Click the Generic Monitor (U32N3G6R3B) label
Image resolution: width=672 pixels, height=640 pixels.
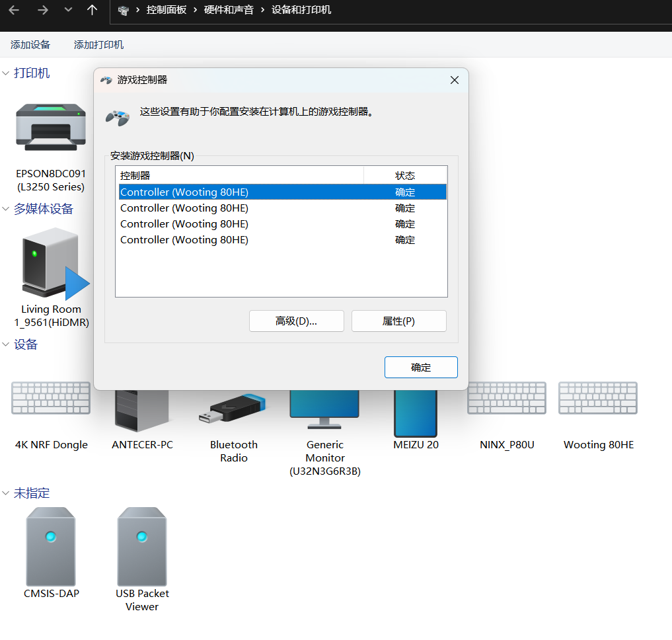coord(325,458)
